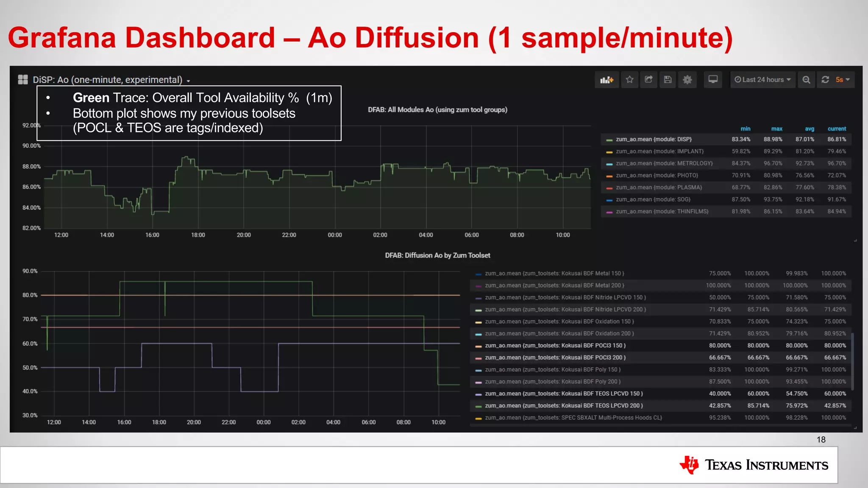Toggle the module: PLASMA series

coord(659,187)
